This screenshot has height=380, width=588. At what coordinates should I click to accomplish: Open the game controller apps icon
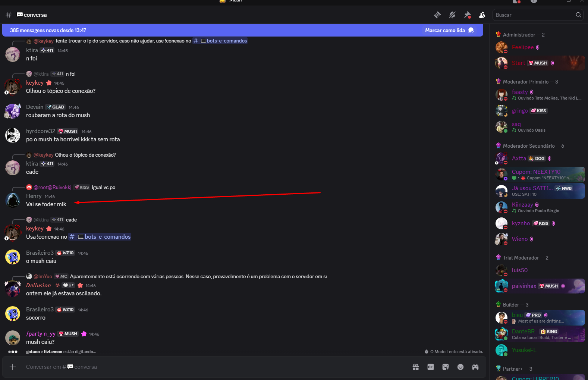coord(475,367)
